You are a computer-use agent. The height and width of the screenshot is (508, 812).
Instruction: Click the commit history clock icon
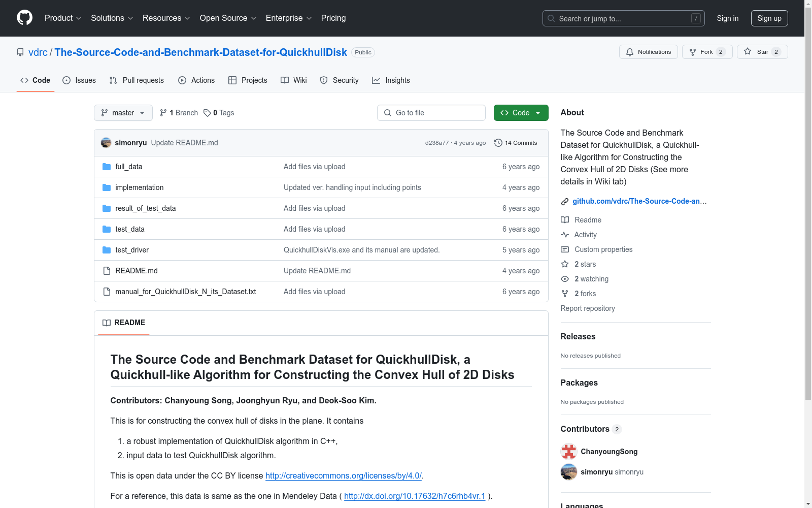point(498,143)
